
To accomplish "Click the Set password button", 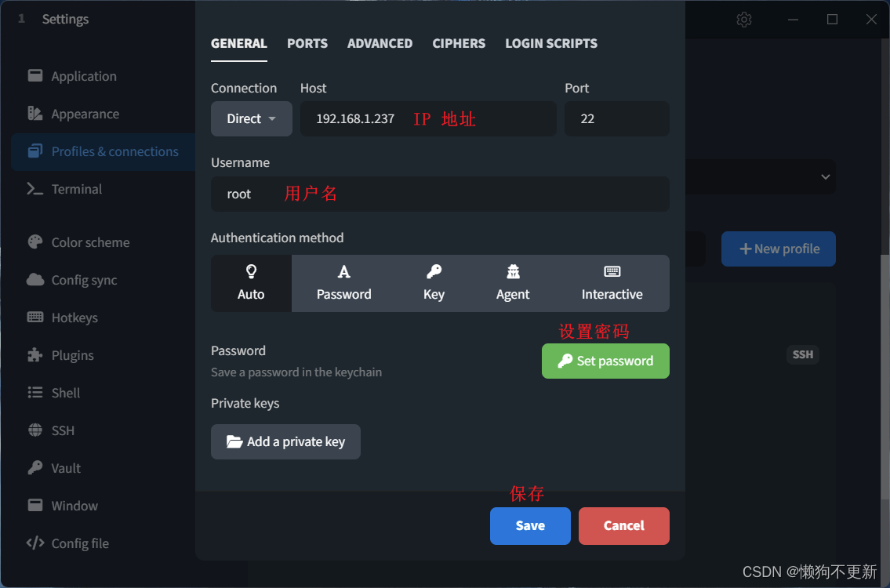I will 605,361.
